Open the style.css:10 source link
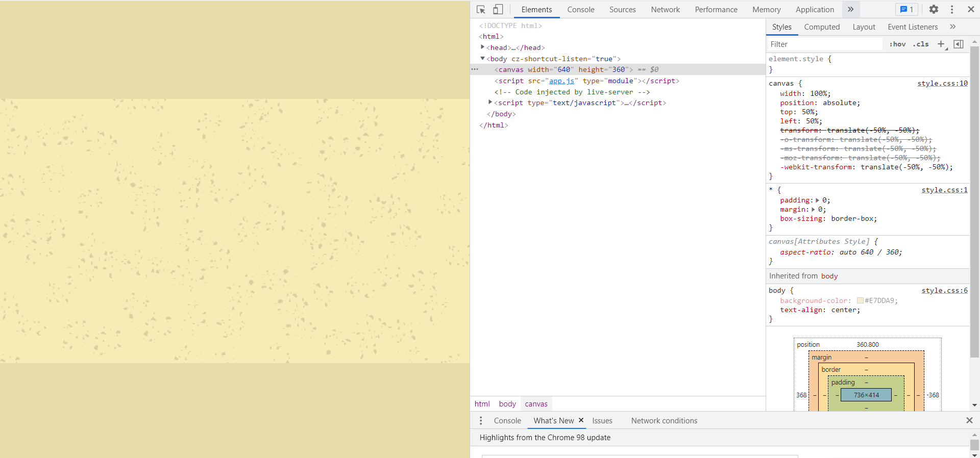Viewport: 980px width, 458px height. click(942, 84)
